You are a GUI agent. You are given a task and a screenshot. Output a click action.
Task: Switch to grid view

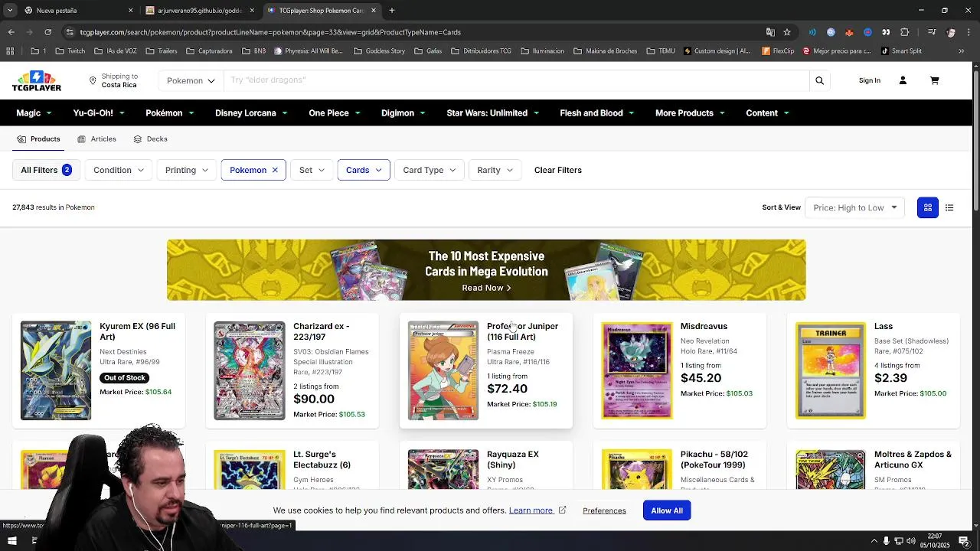click(x=927, y=207)
